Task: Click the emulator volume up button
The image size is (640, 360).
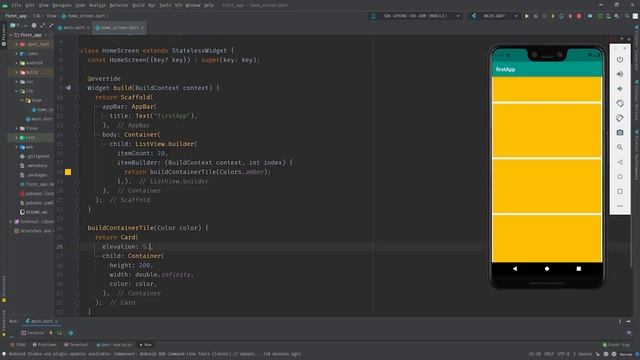Action: [620, 74]
